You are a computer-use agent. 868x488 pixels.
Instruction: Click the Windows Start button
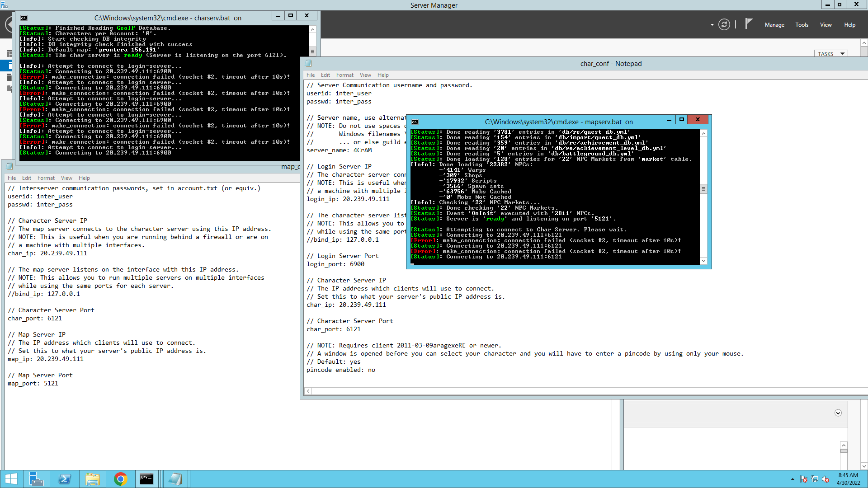(x=11, y=479)
